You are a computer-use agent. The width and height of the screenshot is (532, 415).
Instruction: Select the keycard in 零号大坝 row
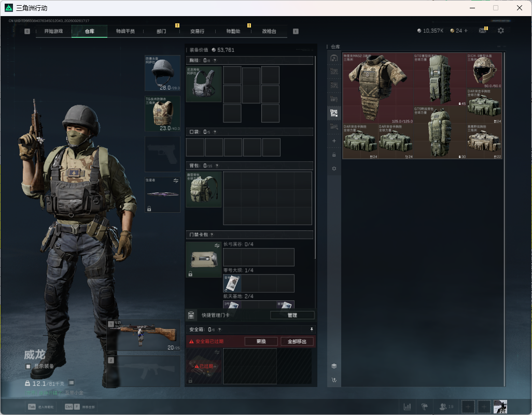tap(232, 283)
